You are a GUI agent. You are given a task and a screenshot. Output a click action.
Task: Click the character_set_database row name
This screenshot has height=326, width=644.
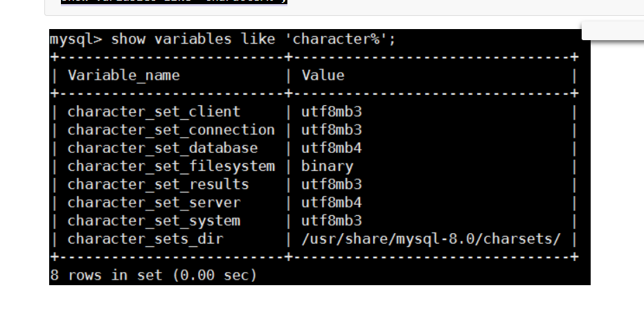[x=162, y=147]
